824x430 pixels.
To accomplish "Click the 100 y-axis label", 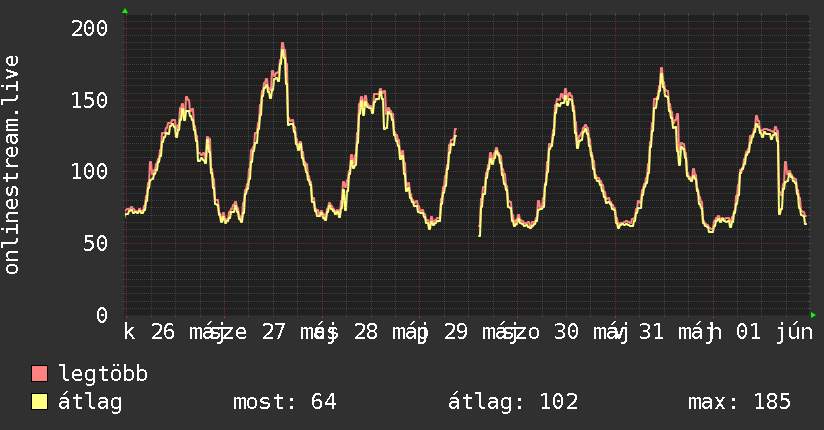I will point(90,172).
